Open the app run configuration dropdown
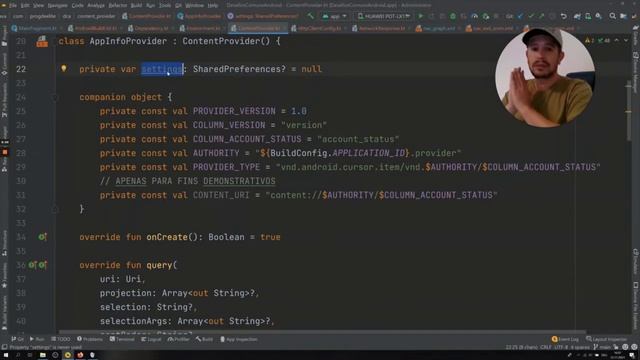This screenshot has height=360, width=640. coord(334,16)
